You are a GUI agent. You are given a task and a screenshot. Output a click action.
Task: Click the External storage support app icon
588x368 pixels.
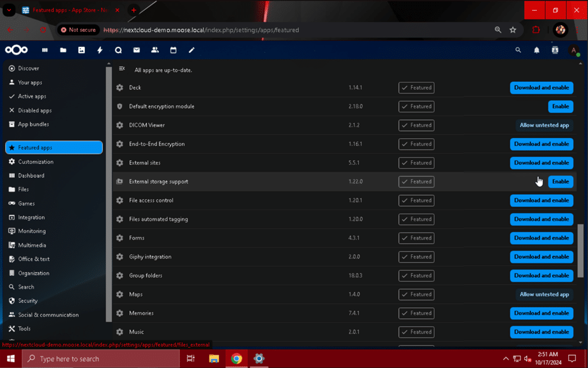point(120,182)
